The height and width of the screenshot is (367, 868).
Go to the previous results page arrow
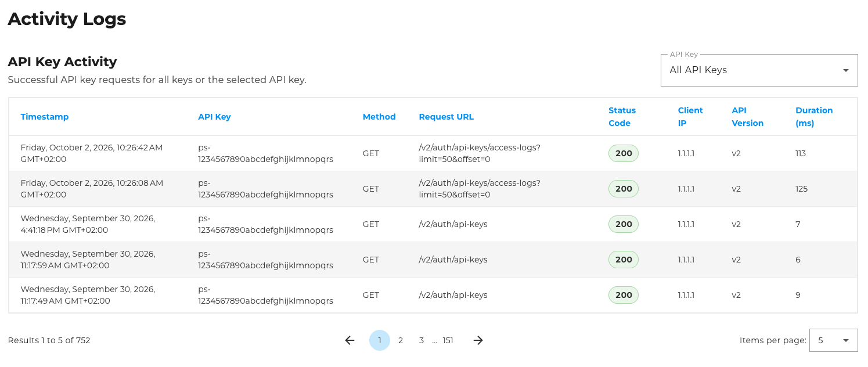click(350, 340)
